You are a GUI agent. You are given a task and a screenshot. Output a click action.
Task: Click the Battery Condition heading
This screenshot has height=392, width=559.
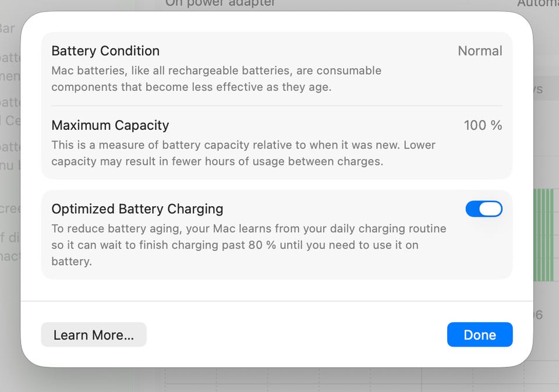point(105,51)
